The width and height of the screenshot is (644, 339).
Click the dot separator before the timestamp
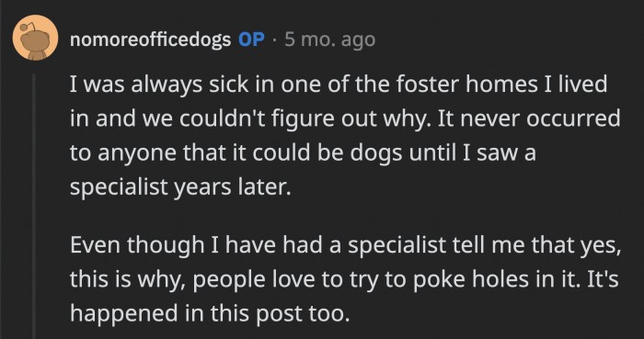pyautogui.click(x=275, y=40)
